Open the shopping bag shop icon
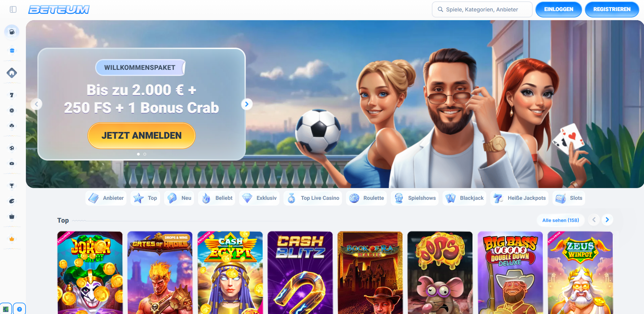 point(12,217)
